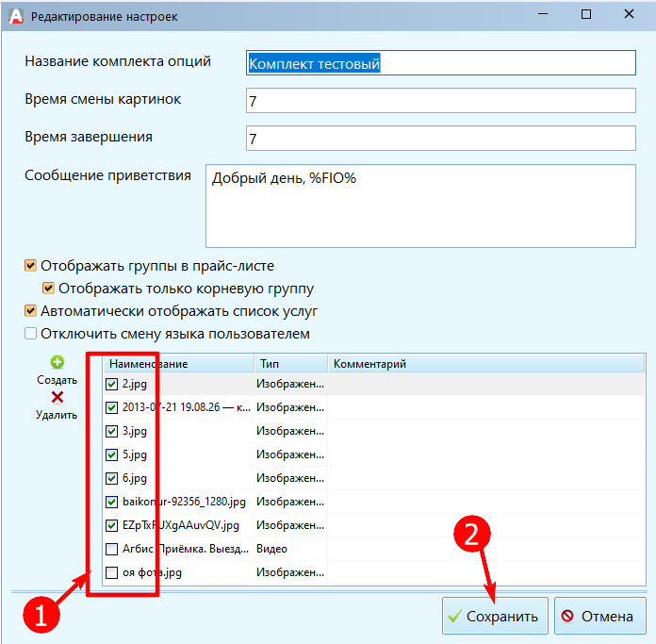The image size is (656, 644).
Task: Click the Создать label
Action: pos(57,380)
